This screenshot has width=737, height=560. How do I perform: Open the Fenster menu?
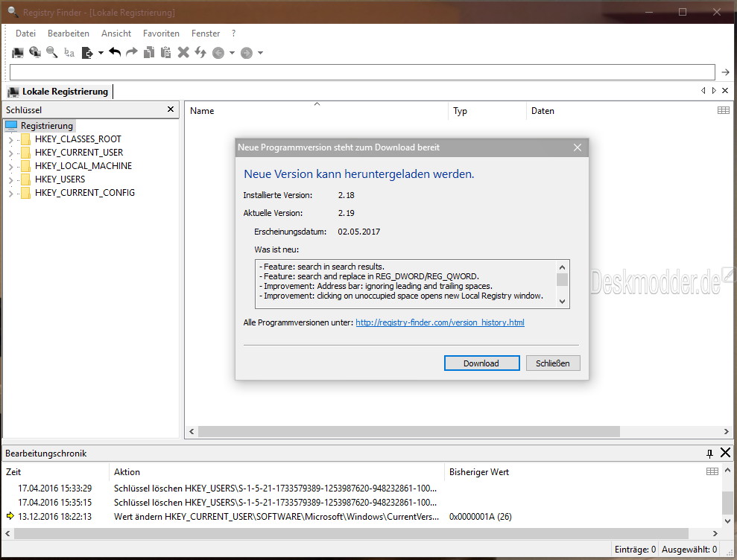(x=206, y=34)
